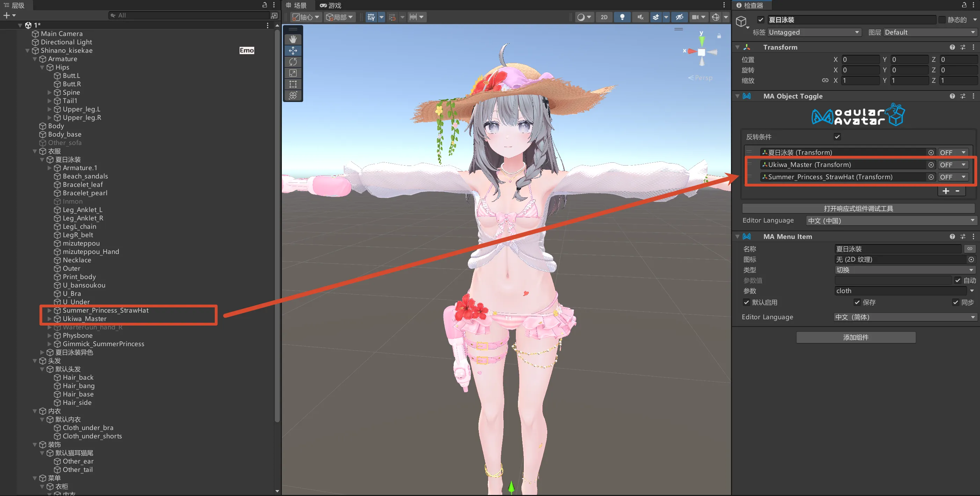Open OFF dropdown for Summer_Princess_StrawHat (Transform)
The image size is (980, 496).
(953, 177)
